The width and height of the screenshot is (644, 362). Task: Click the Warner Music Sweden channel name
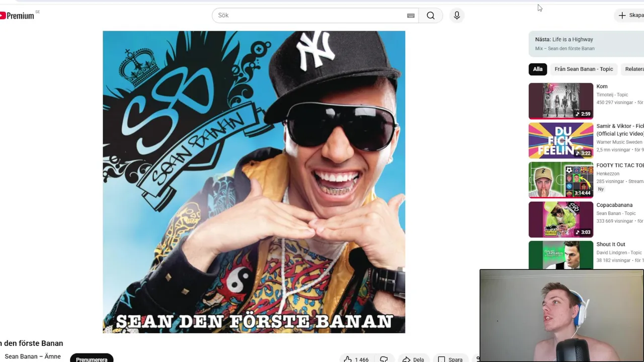point(619,142)
